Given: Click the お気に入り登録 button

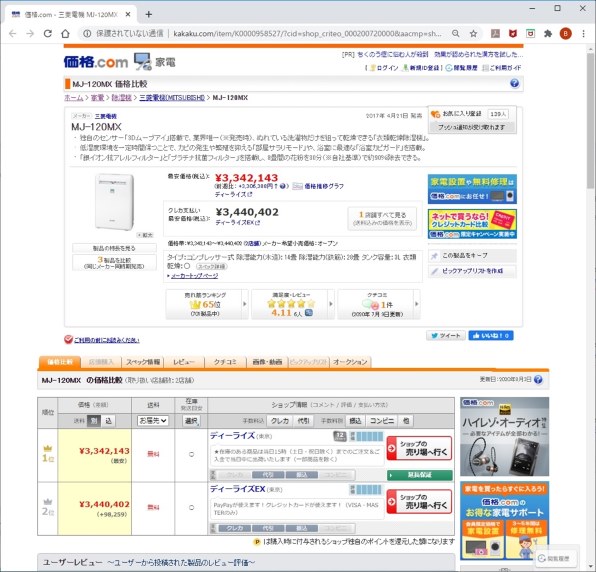Looking at the screenshot, I should (472, 114).
